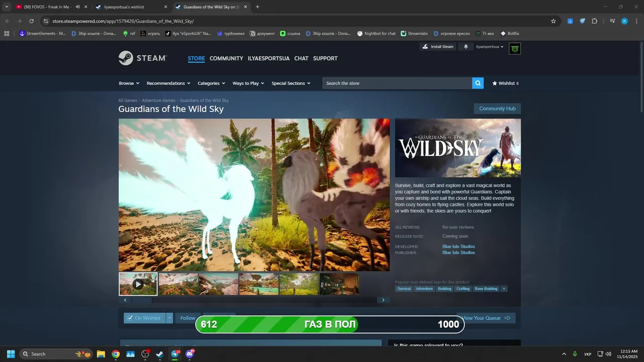Click the taskbar volume speaker icon
The image size is (644, 362).
[x=608, y=354]
